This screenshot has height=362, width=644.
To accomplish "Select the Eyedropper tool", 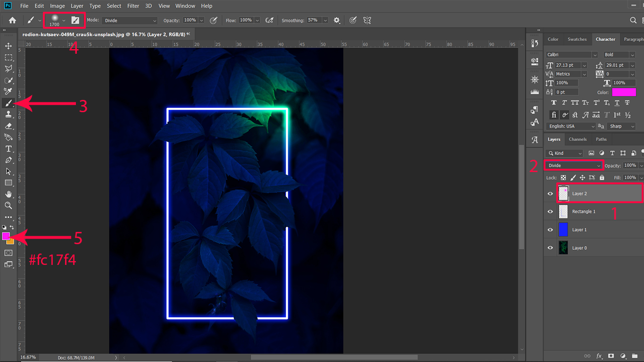I will (x=8, y=91).
